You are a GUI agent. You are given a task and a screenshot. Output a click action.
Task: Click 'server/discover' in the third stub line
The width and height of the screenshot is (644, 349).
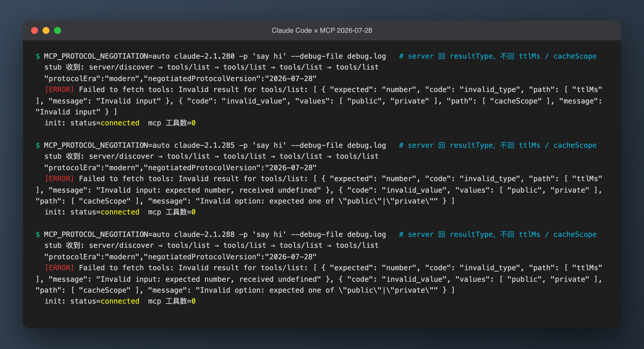pyautogui.click(x=122, y=245)
